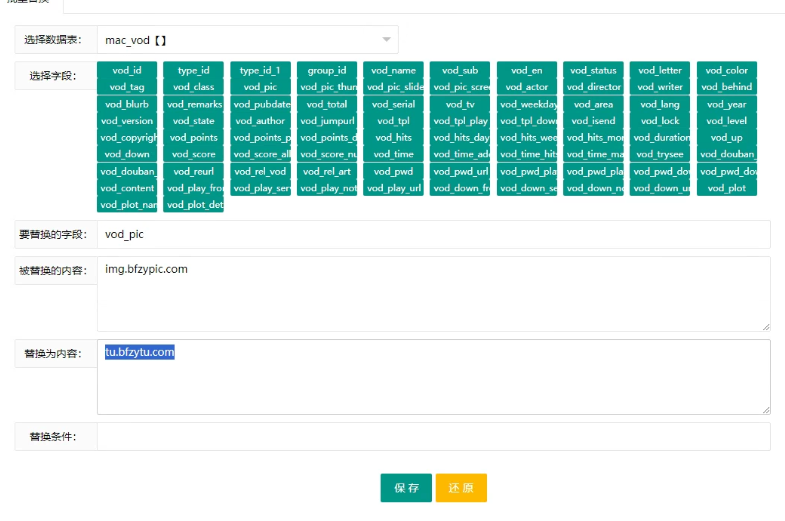785x521 pixels.
Task: Click the empty 替换条件 input field
Action: 433,437
